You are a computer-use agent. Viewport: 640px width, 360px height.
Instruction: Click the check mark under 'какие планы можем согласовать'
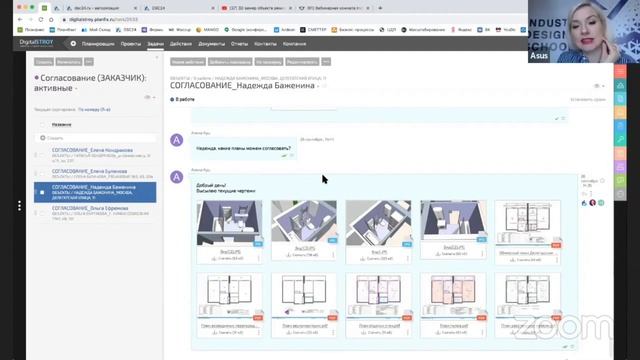(284, 156)
